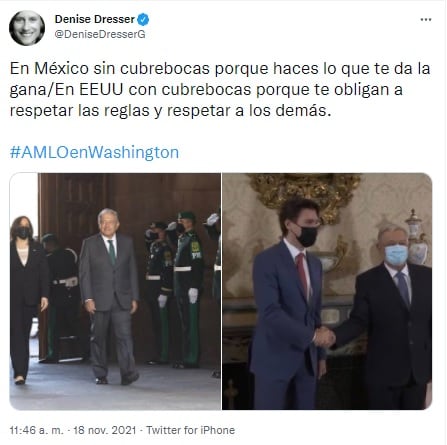The image size is (447, 445).
Task: Click tweet text line starting 'gana/En EEUU'
Action: [206, 90]
